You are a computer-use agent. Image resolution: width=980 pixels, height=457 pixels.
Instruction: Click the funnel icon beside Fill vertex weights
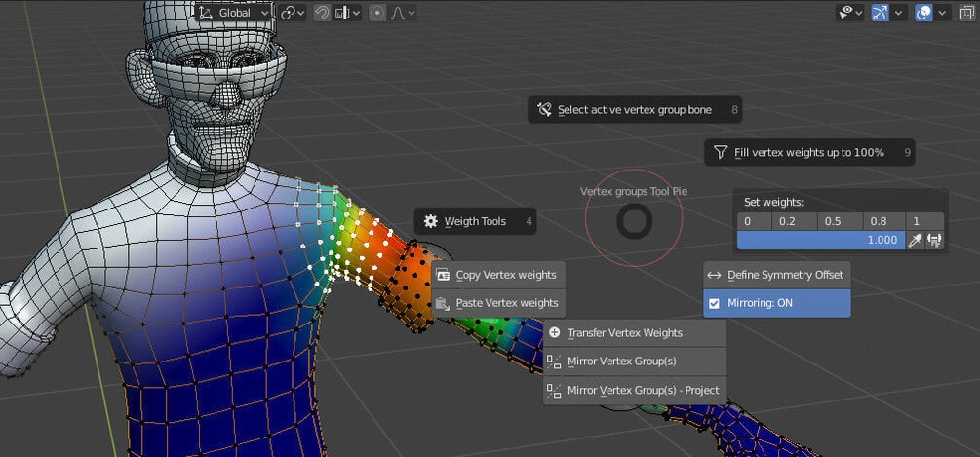[721, 152]
